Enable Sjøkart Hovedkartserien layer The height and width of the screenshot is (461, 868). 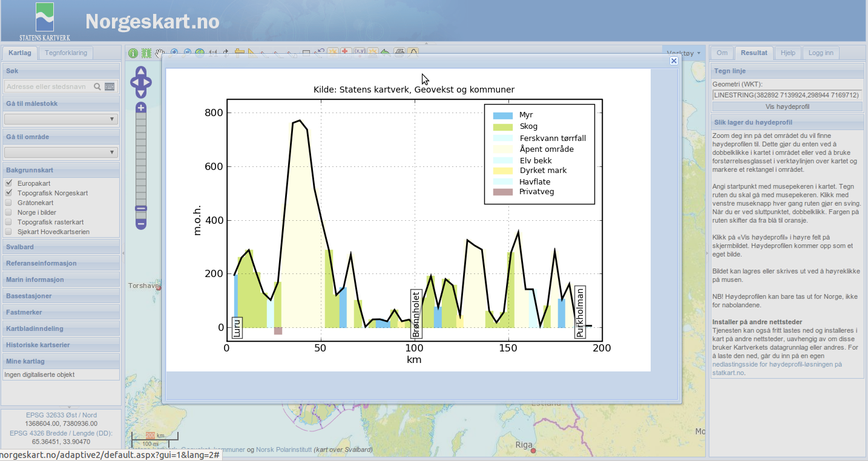point(8,231)
